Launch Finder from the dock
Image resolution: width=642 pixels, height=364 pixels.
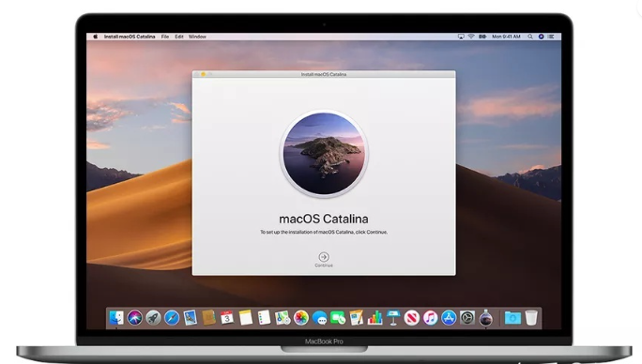tap(116, 318)
